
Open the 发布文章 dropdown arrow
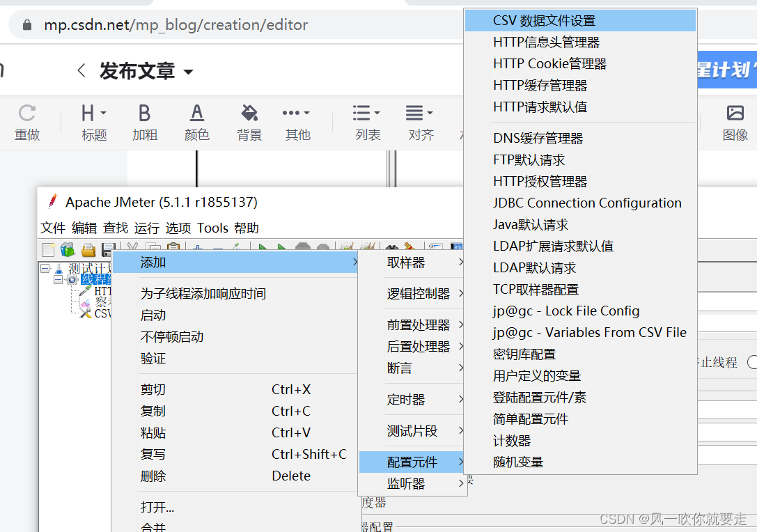pyautogui.click(x=188, y=72)
